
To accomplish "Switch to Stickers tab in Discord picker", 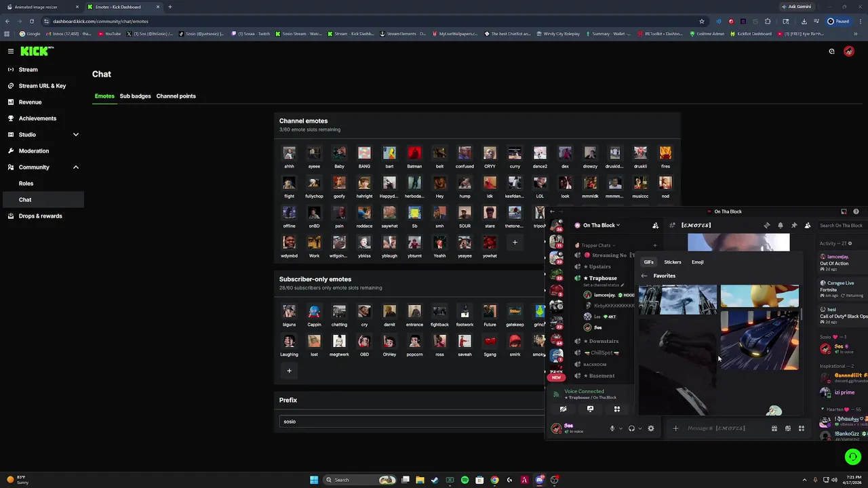I will pos(673,262).
